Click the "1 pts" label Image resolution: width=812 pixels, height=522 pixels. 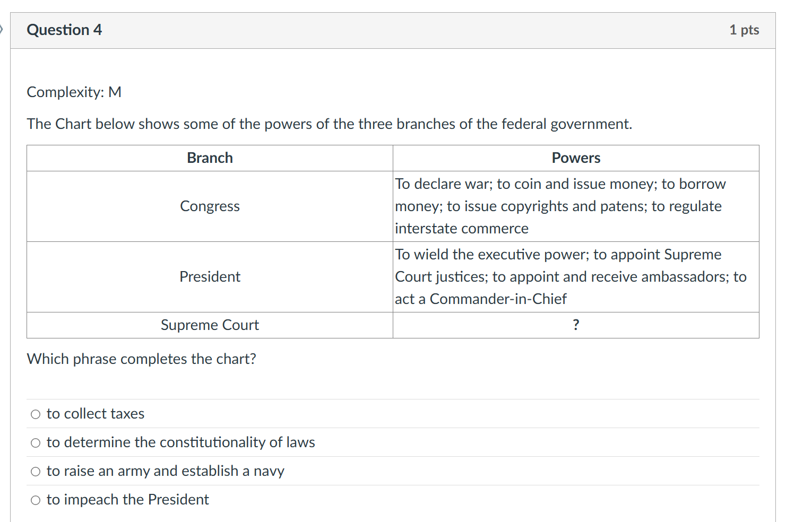(744, 30)
